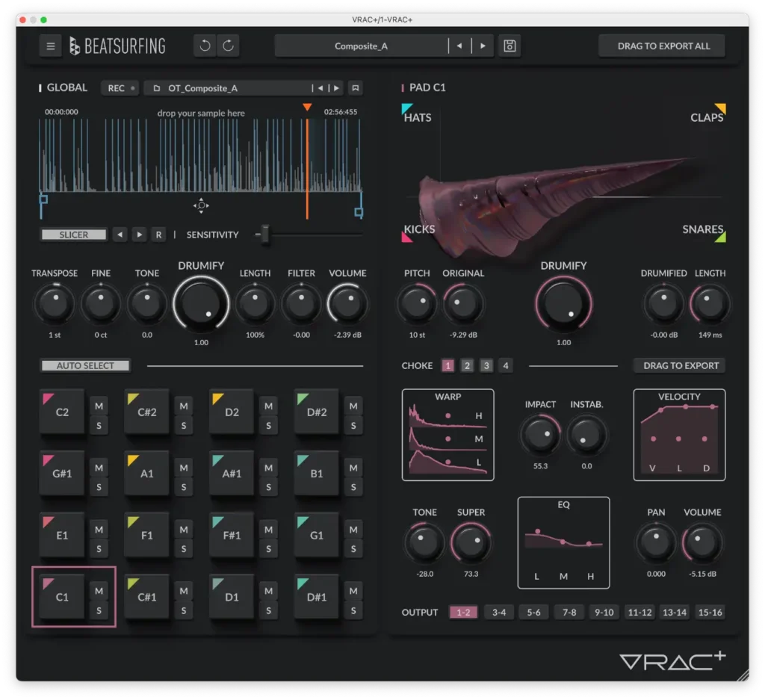Step slicer to next slice arrow
Image resolution: width=765 pixels, height=700 pixels.
click(139, 235)
